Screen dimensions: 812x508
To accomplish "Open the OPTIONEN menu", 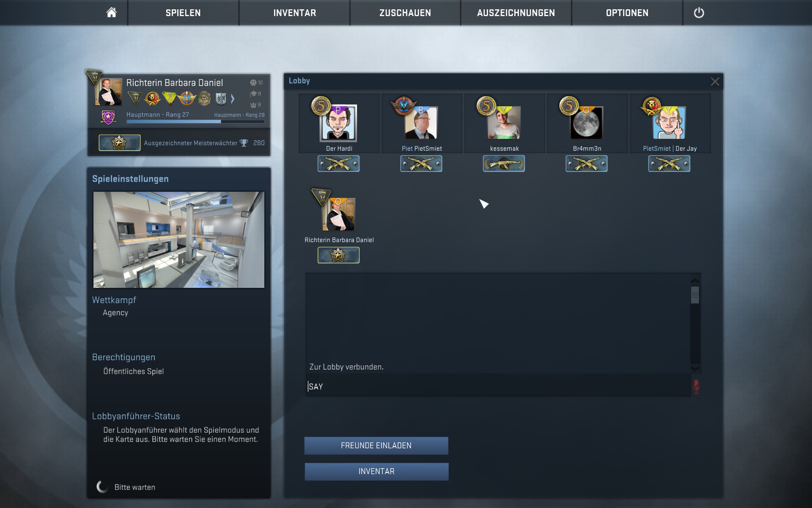I will pos(627,13).
